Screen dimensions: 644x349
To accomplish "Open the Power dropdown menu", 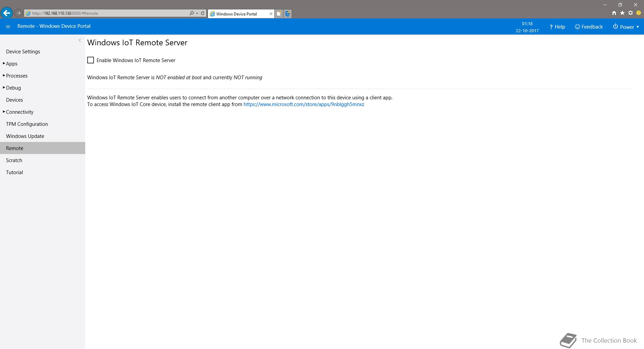I will [626, 27].
